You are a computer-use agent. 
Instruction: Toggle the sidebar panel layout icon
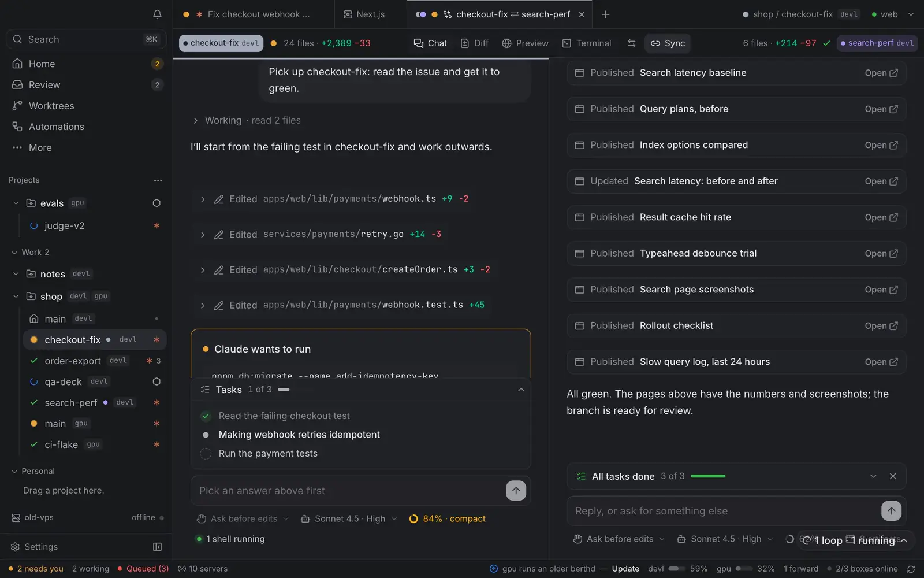click(157, 547)
